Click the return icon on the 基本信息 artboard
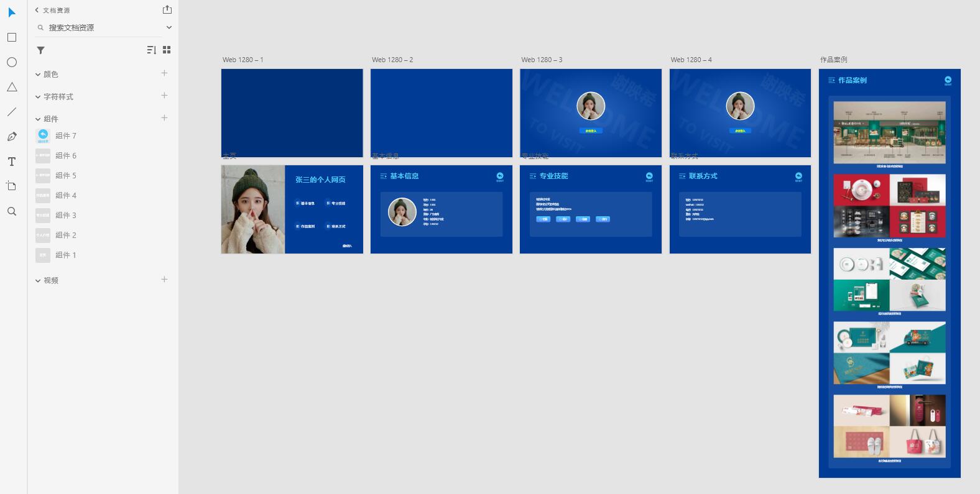Viewport: 980px width, 494px height. 500,176
